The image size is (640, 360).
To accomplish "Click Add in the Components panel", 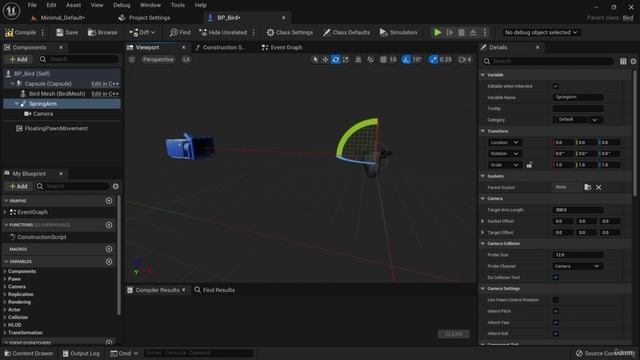I will coord(18,60).
